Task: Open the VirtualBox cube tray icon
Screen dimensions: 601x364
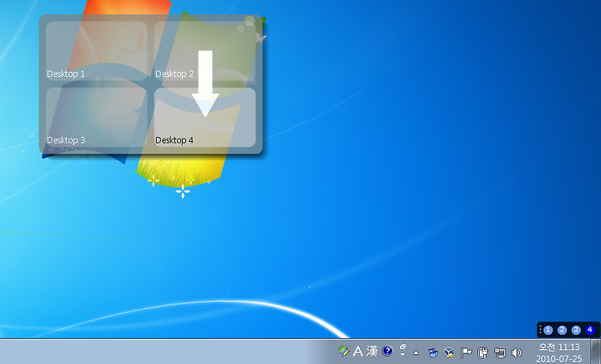Action: (449, 352)
